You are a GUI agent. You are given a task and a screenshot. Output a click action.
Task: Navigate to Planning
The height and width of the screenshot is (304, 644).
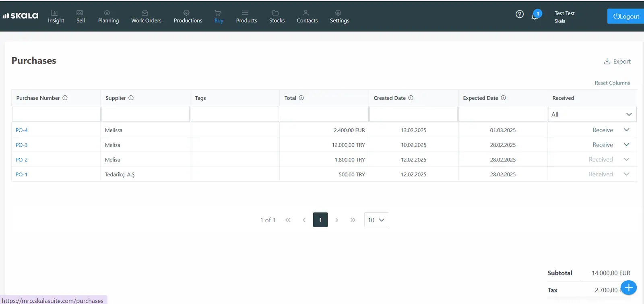click(x=108, y=17)
